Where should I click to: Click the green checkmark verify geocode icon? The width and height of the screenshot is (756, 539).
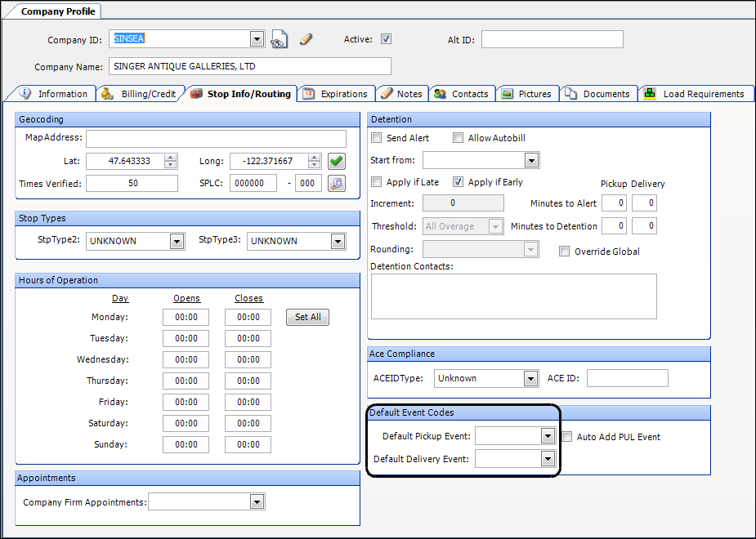click(x=336, y=162)
